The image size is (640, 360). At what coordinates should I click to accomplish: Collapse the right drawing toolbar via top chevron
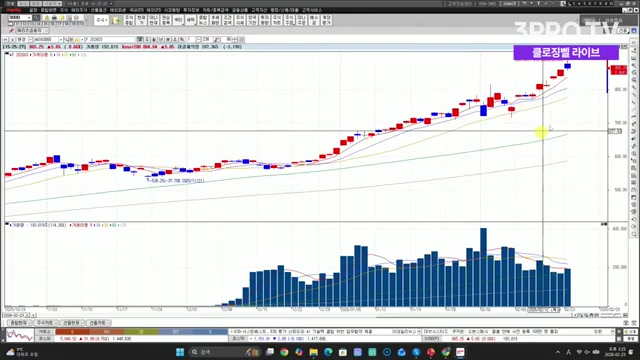tap(633, 42)
